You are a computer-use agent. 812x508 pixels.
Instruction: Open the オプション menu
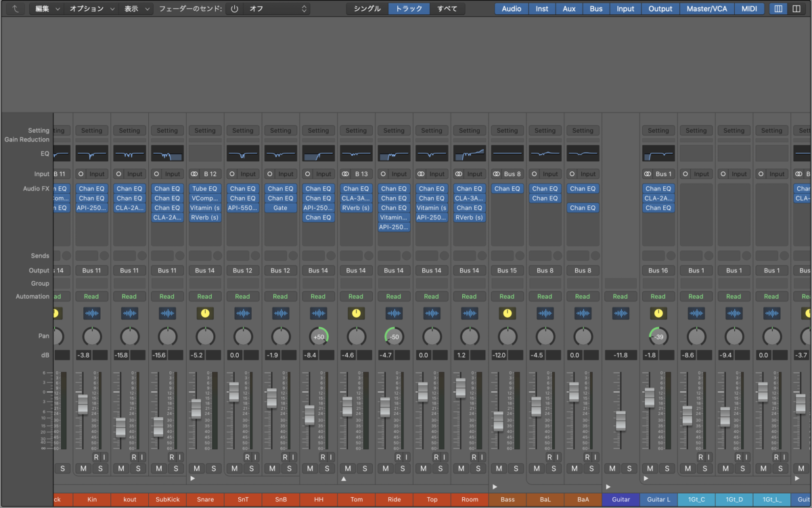coord(91,9)
